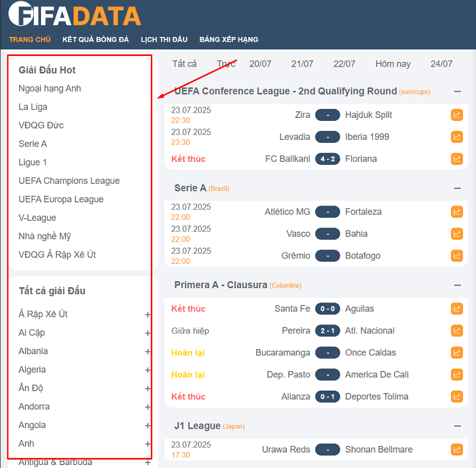Click the 2 - 1 score for Pereira
Image resolution: width=476 pixels, height=468 pixels.
pos(328,330)
